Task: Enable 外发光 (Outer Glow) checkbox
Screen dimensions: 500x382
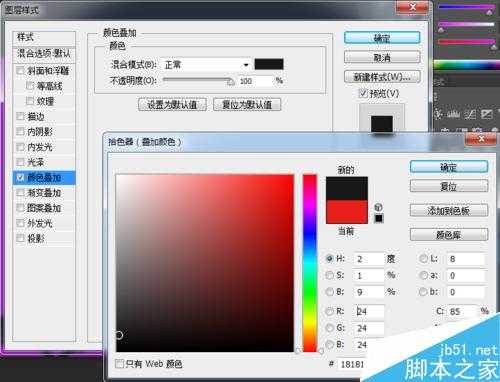Action: (x=20, y=223)
